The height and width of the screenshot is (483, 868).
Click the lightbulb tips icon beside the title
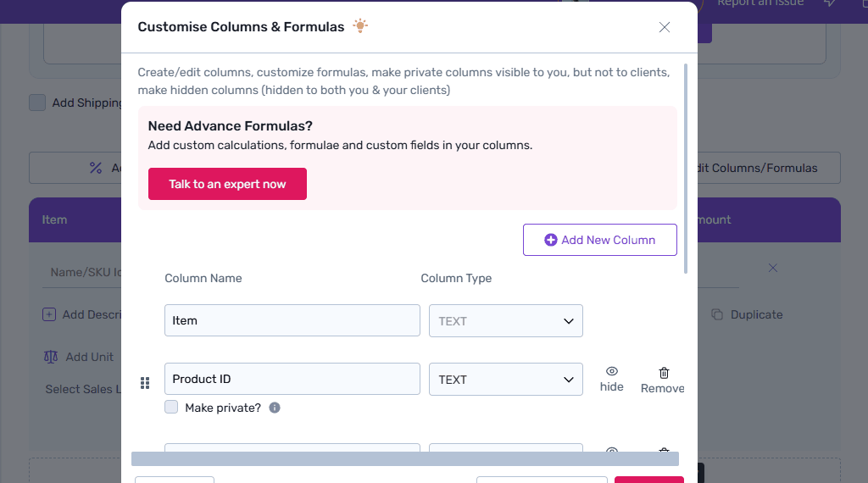coord(360,26)
